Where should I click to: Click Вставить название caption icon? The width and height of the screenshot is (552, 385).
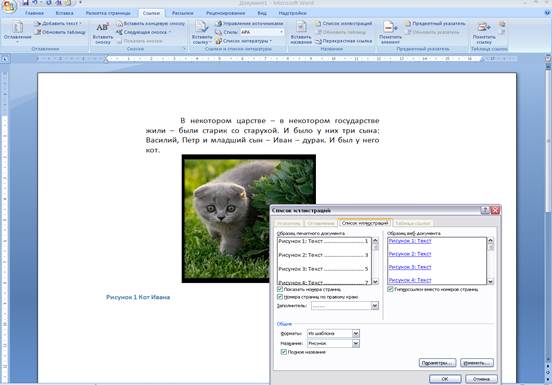[x=301, y=33]
